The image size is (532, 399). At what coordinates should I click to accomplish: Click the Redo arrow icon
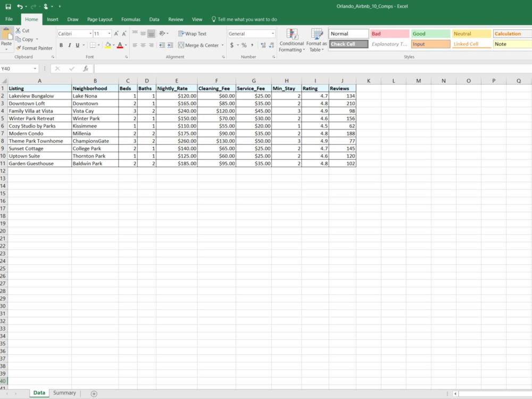point(33,6)
